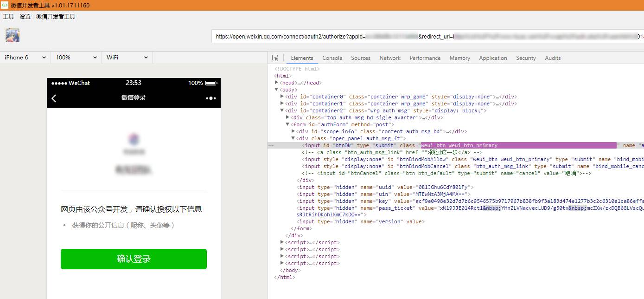Image resolution: width=644 pixels, height=299 pixels.
Task: Open the 100% zoom dropdown
Action: (x=76, y=58)
